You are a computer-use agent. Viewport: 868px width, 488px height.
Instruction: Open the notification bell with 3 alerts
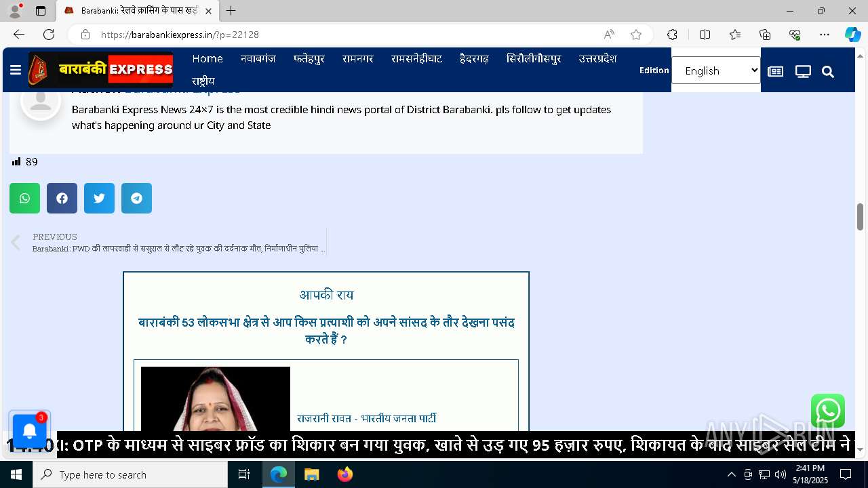click(x=30, y=430)
